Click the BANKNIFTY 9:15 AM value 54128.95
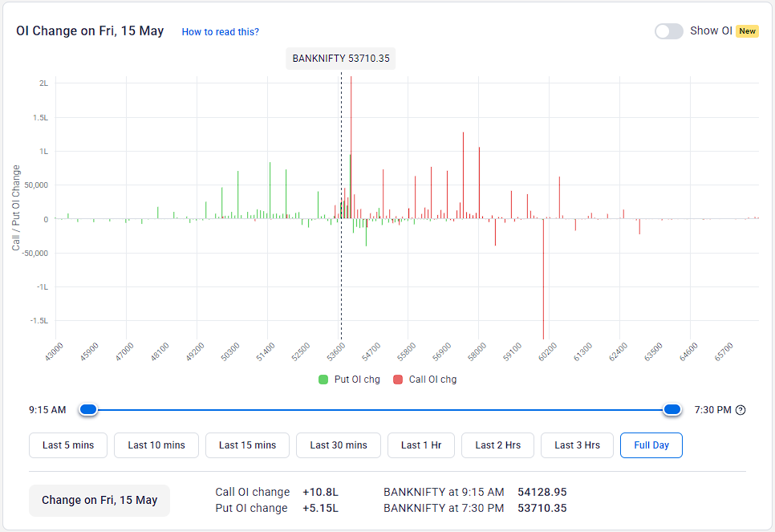The image size is (775, 532). tap(542, 492)
